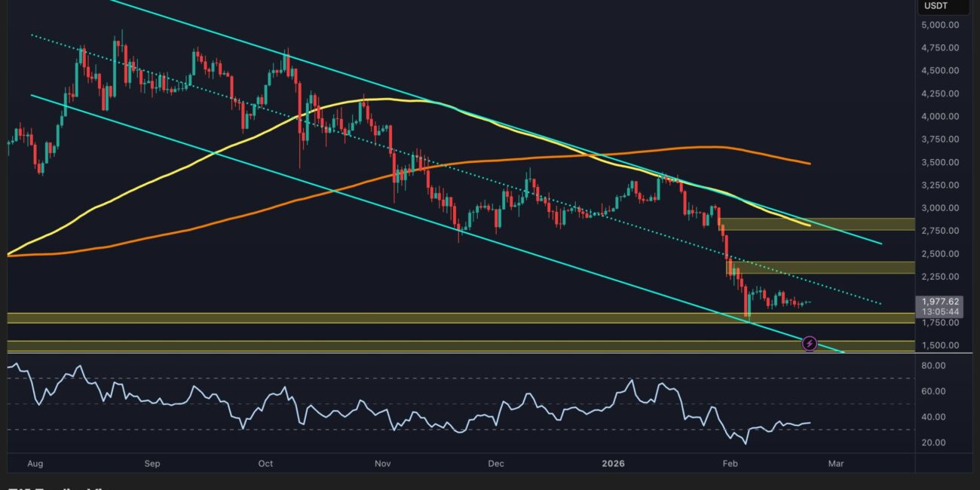The width and height of the screenshot is (980, 490).
Task: Select the dotted channel midline
Action: coord(829,290)
